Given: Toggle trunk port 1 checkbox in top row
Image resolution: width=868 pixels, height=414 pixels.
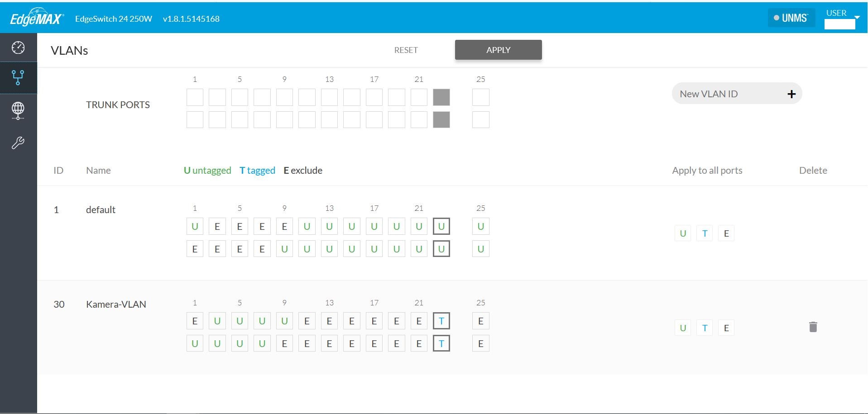Looking at the screenshot, I should (x=195, y=97).
